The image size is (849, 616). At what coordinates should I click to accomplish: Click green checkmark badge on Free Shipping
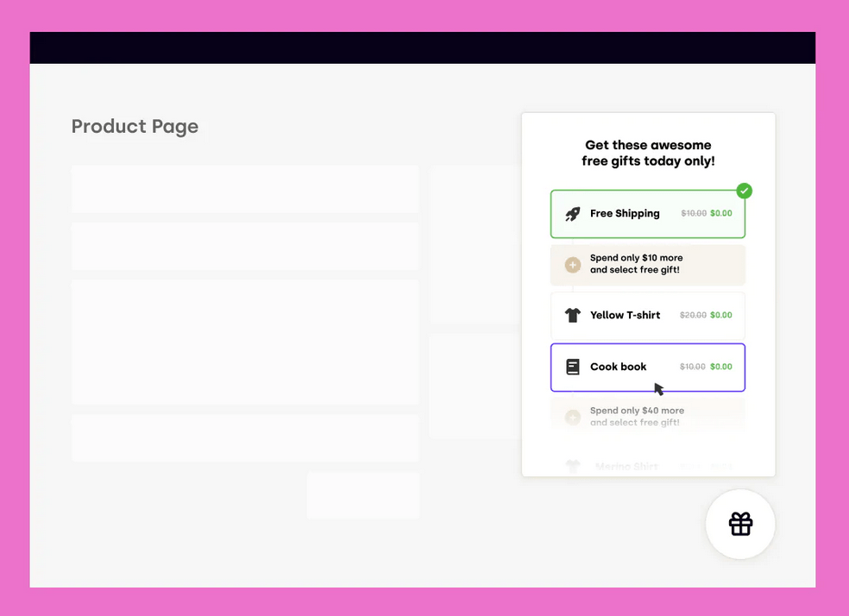[x=744, y=191]
